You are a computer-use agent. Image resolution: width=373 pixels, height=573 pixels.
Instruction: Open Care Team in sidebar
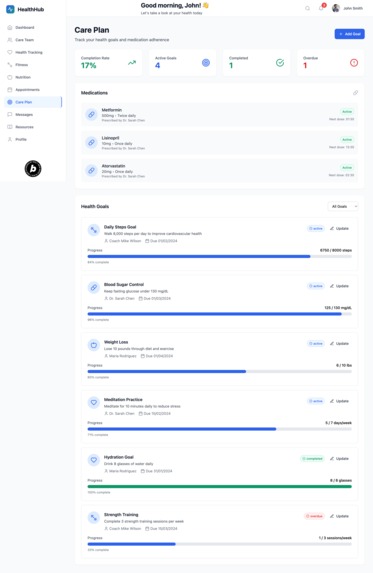[33, 40]
